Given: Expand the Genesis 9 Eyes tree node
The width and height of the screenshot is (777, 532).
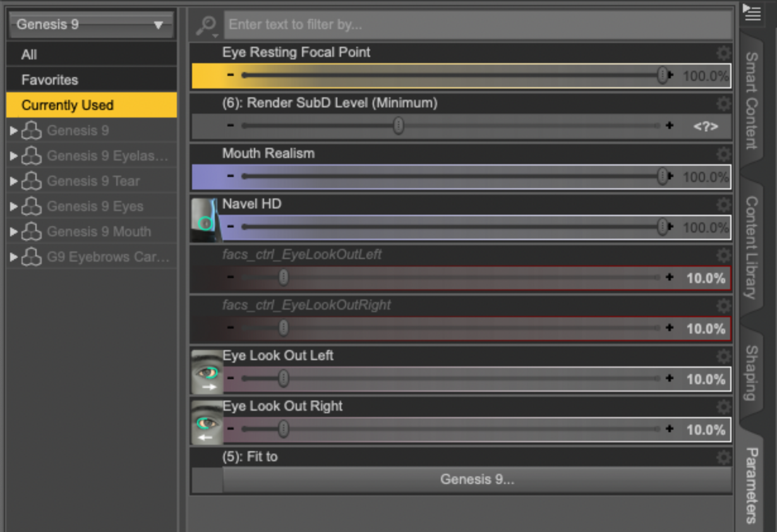Looking at the screenshot, I should click(x=14, y=207).
